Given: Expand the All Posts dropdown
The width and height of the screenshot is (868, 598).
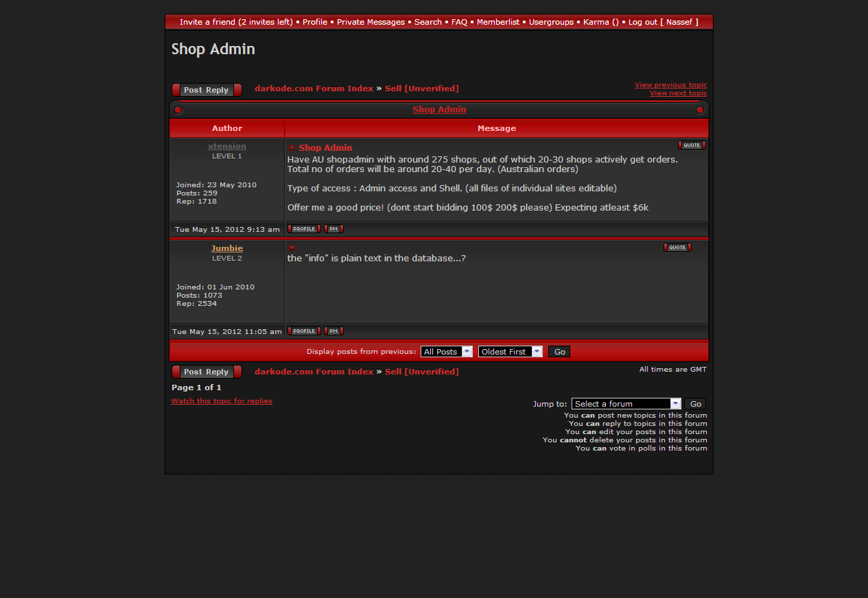Looking at the screenshot, I should (x=447, y=352).
